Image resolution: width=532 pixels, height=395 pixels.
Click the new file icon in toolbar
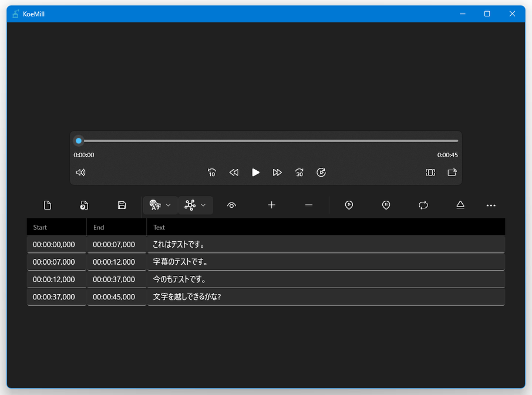[x=48, y=205]
